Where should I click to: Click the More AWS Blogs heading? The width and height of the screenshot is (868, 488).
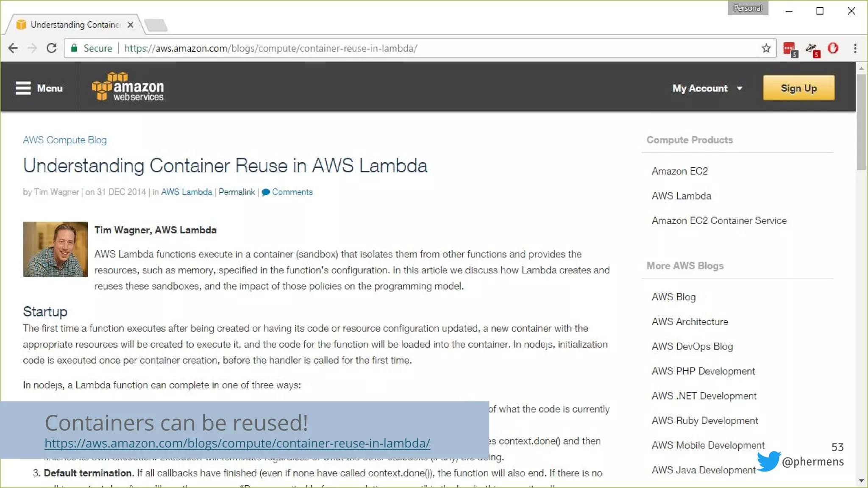pyautogui.click(x=685, y=266)
